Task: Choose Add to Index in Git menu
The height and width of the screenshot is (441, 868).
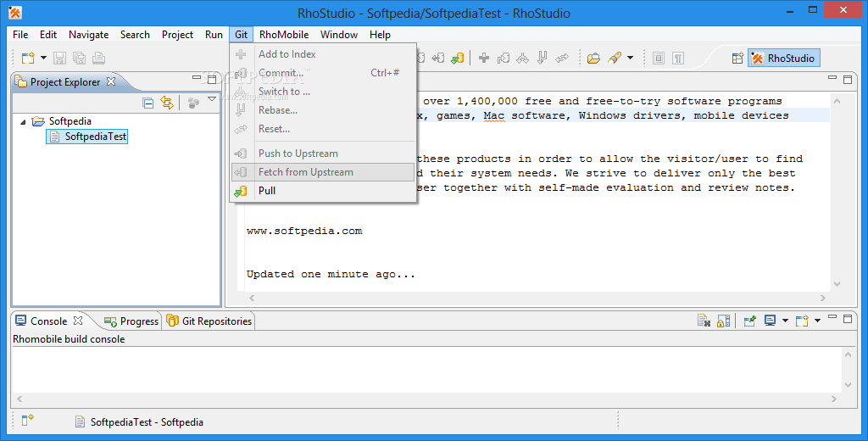Action: click(x=323, y=54)
